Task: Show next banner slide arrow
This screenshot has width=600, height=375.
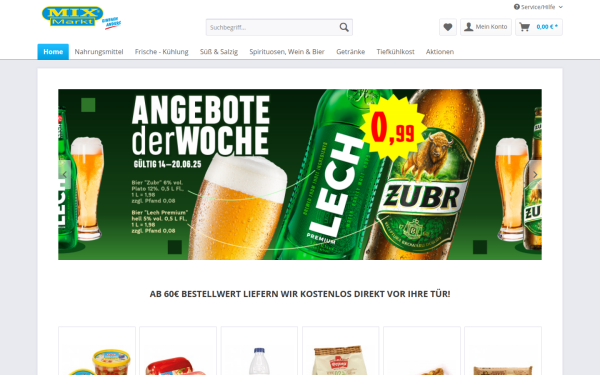Action: point(535,174)
